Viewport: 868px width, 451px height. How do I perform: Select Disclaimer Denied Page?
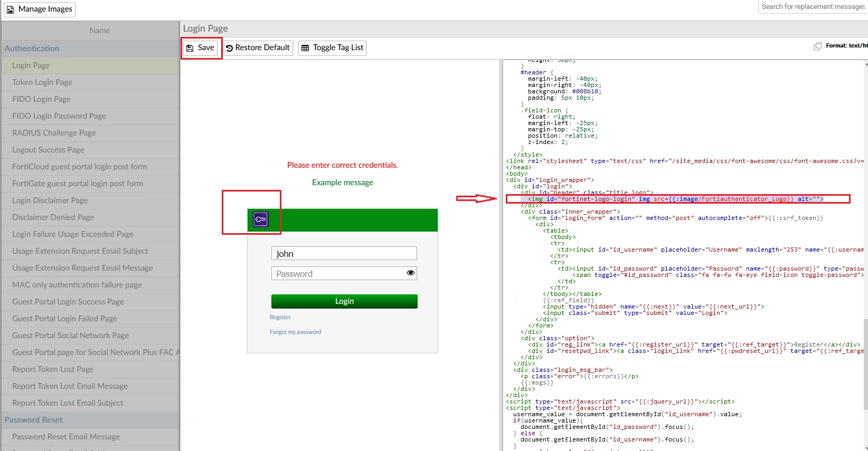coord(90,217)
